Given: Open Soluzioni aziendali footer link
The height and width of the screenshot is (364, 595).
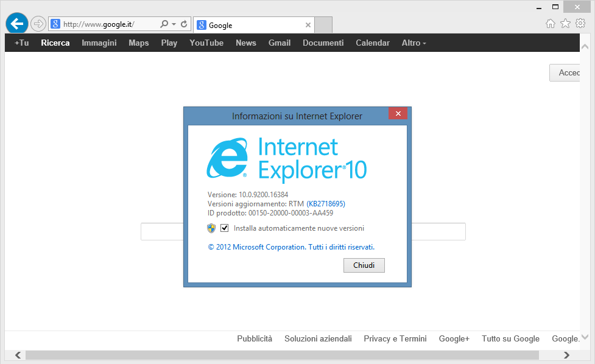Looking at the screenshot, I should [318, 338].
